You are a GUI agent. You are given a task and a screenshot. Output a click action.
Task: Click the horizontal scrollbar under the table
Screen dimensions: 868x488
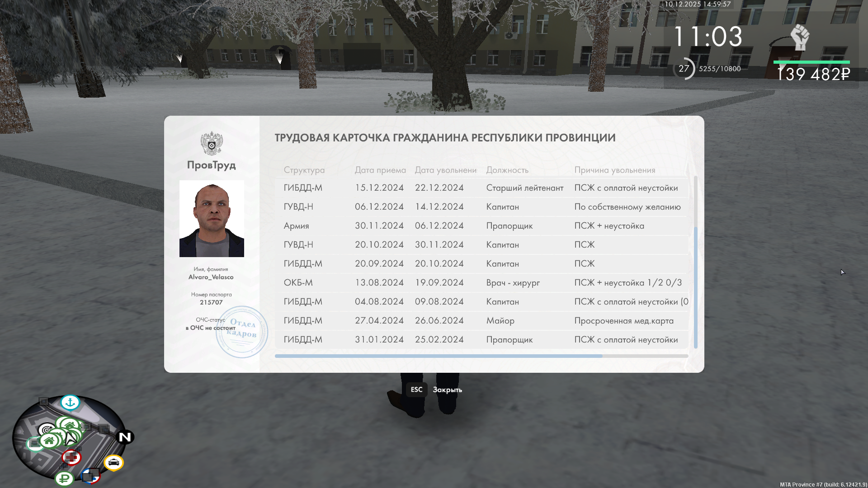pos(439,356)
